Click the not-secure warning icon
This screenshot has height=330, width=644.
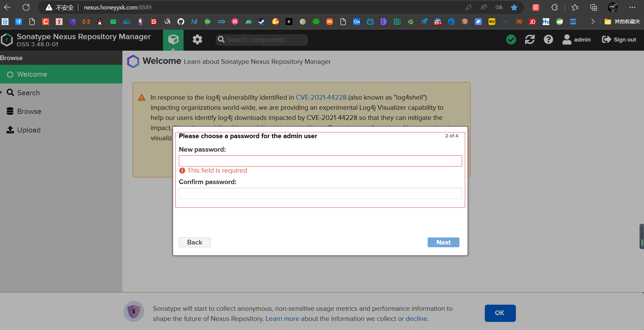pyautogui.click(x=49, y=7)
